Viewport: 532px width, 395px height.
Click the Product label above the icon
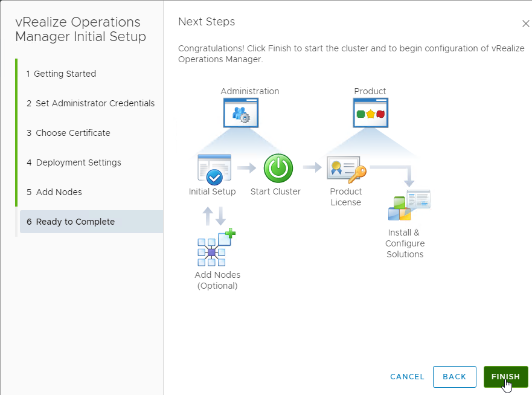(x=370, y=91)
